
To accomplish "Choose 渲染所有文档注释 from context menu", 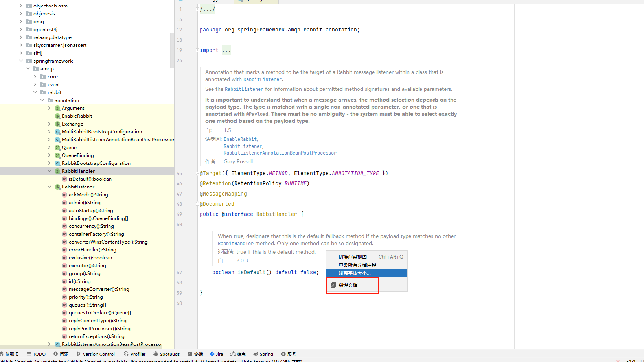I will point(366,265).
